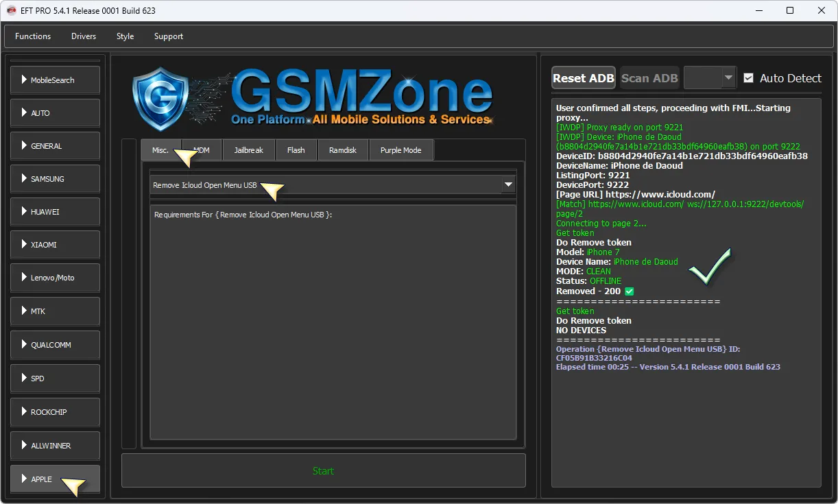
Task: Click the arrow icon next to QUALCOMM
Action: pyautogui.click(x=24, y=345)
